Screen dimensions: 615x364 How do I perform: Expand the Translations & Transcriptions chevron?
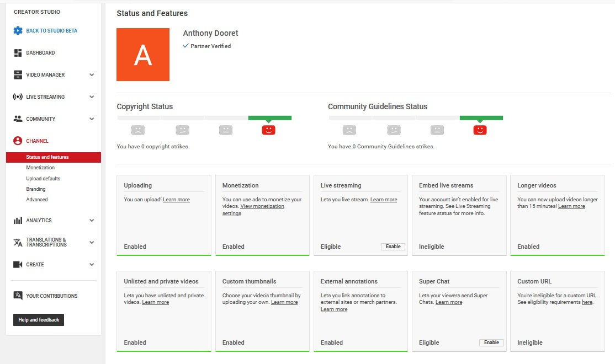[92, 243]
